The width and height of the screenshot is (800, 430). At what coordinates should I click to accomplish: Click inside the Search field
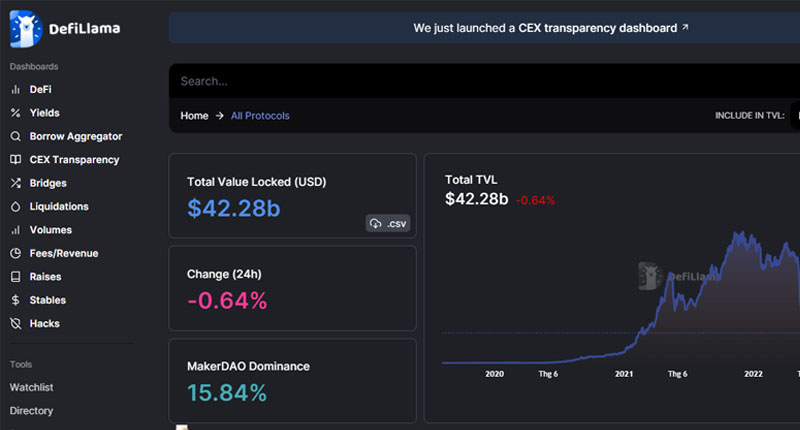[484, 81]
